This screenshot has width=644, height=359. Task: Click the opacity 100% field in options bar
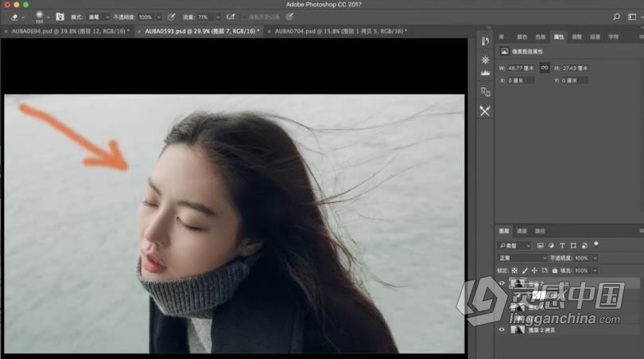(x=145, y=18)
